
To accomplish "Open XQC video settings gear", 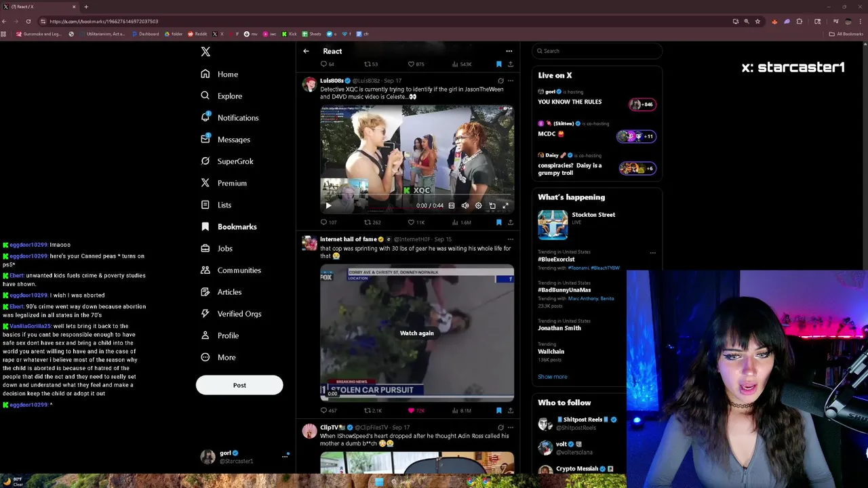I will point(479,205).
